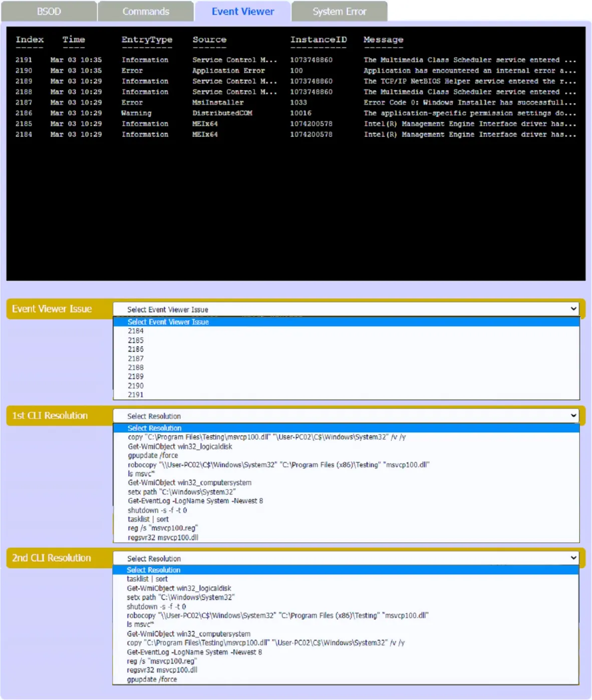Click index 2190 in the event log table
Screen dimensions: 592x700
click(24, 71)
